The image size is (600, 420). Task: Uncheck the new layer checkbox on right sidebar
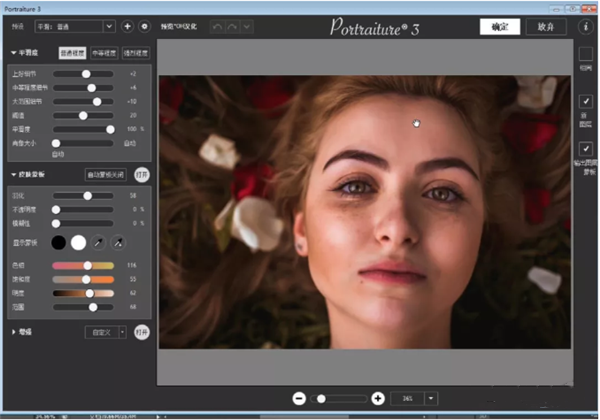click(x=585, y=103)
